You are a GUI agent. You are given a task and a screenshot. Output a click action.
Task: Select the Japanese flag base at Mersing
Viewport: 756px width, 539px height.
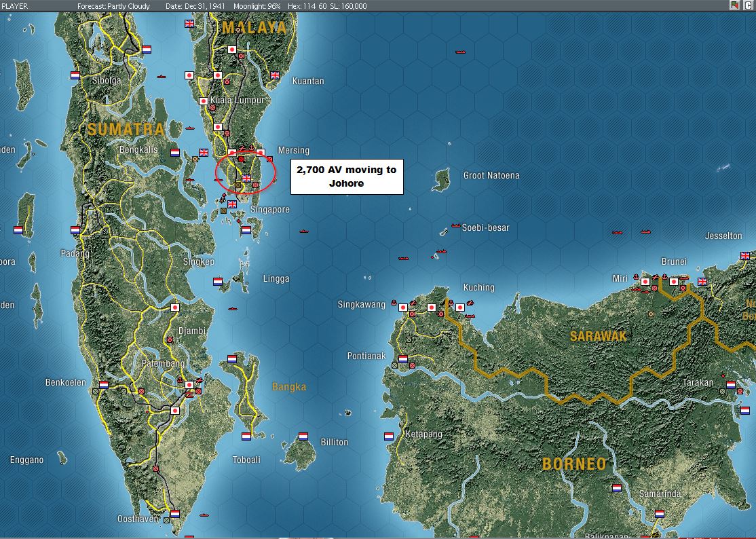(x=261, y=152)
